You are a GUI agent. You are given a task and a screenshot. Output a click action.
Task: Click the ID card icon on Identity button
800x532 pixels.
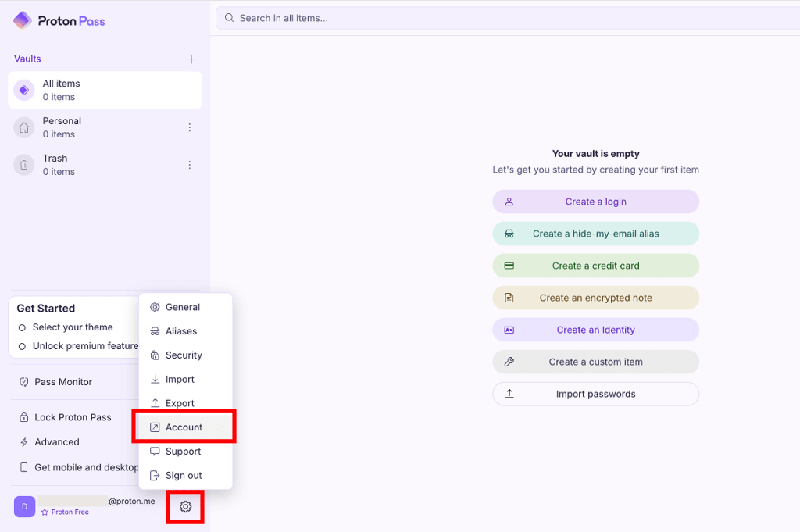pos(509,330)
